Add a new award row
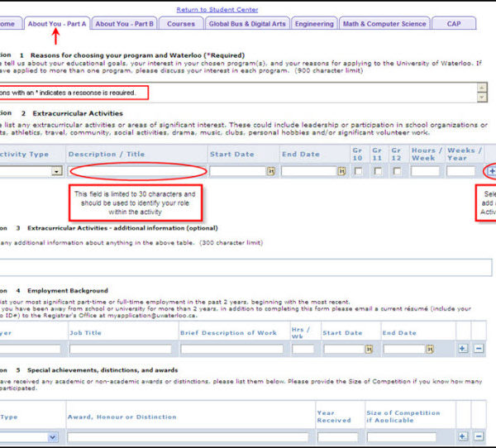 click(462, 436)
